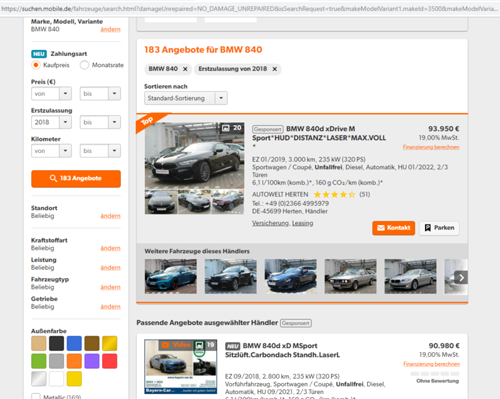Viewport: 500px width, 399px height.
Task: Open the Standard-Sortierung sort dropdown
Action: [186, 98]
